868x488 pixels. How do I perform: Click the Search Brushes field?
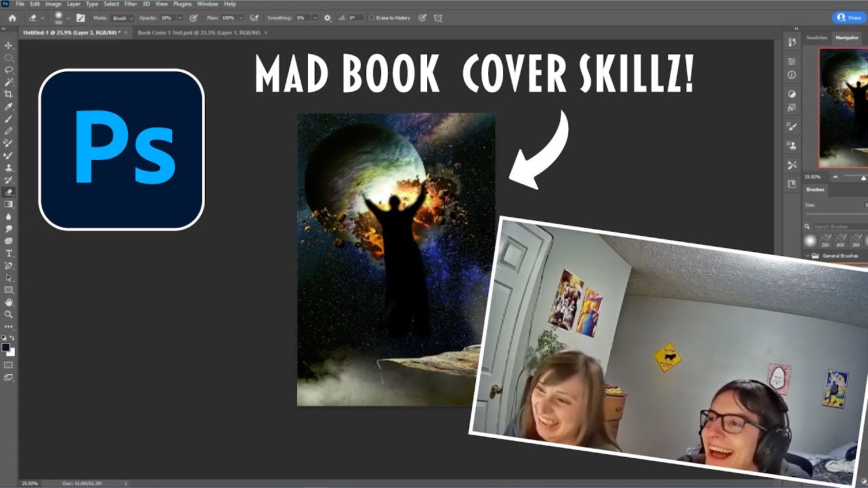point(840,226)
